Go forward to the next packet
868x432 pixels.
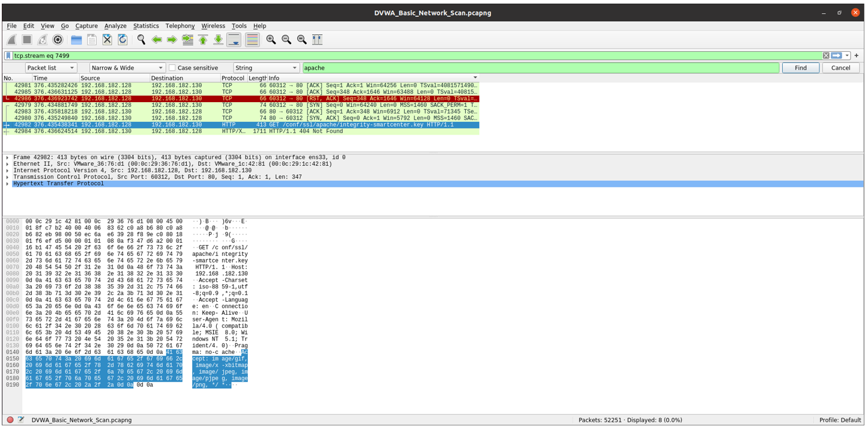[x=172, y=40]
